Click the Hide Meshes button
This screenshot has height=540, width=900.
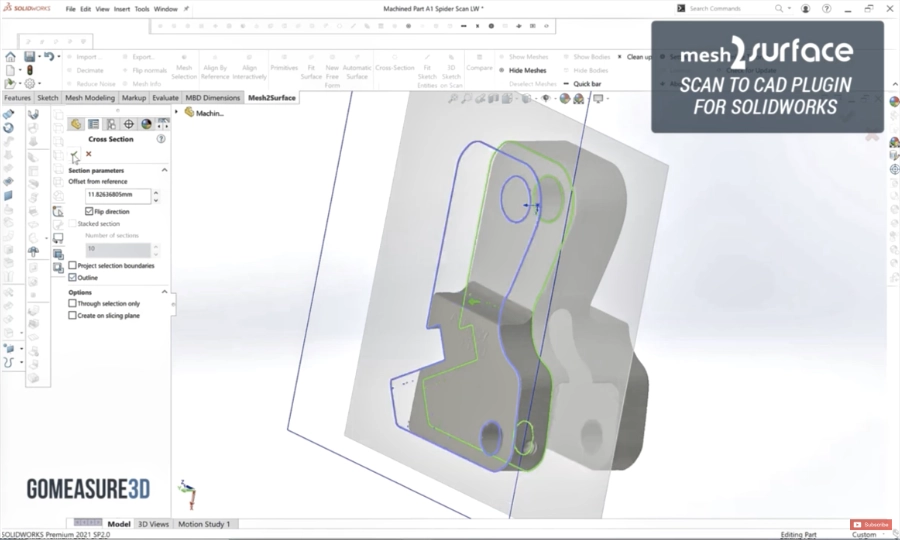[x=526, y=70]
